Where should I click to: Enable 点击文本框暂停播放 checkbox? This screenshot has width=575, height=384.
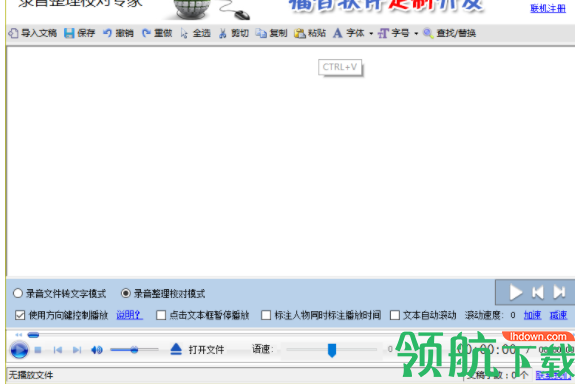coord(161,315)
